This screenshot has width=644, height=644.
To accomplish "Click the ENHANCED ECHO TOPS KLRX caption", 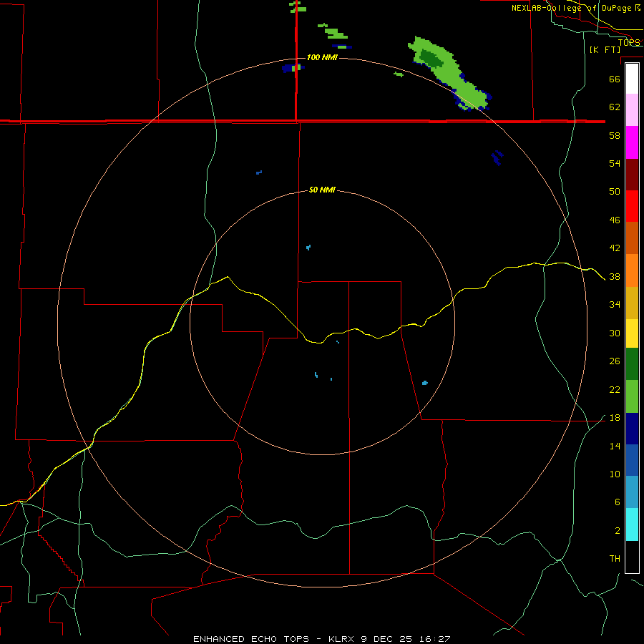I will (321, 639).
